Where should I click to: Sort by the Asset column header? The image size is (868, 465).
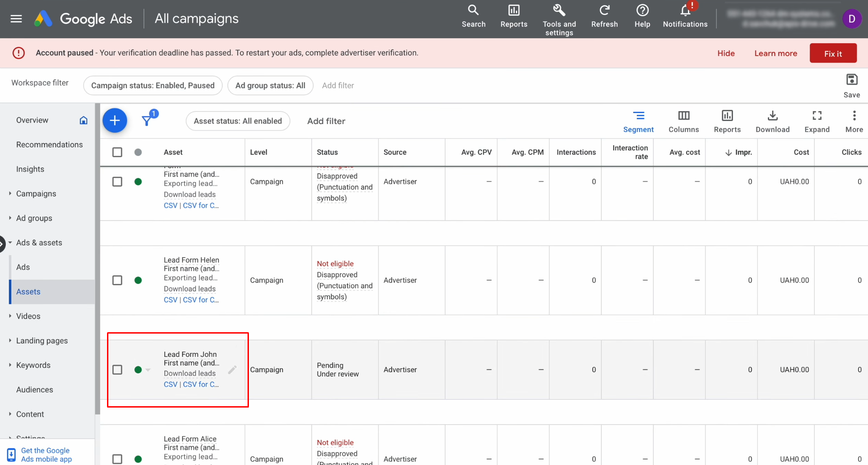click(x=173, y=152)
